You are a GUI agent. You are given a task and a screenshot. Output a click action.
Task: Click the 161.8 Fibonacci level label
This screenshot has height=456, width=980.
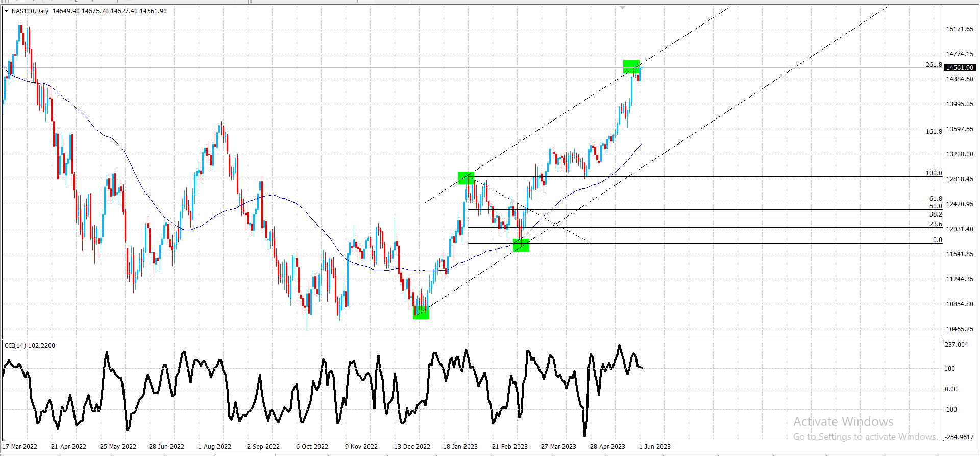click(934, 132)
